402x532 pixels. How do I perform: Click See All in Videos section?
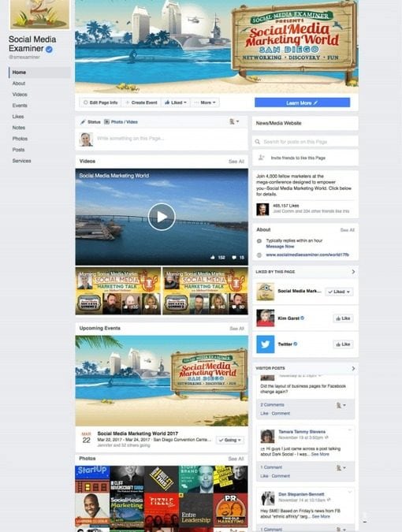[236, 162]
